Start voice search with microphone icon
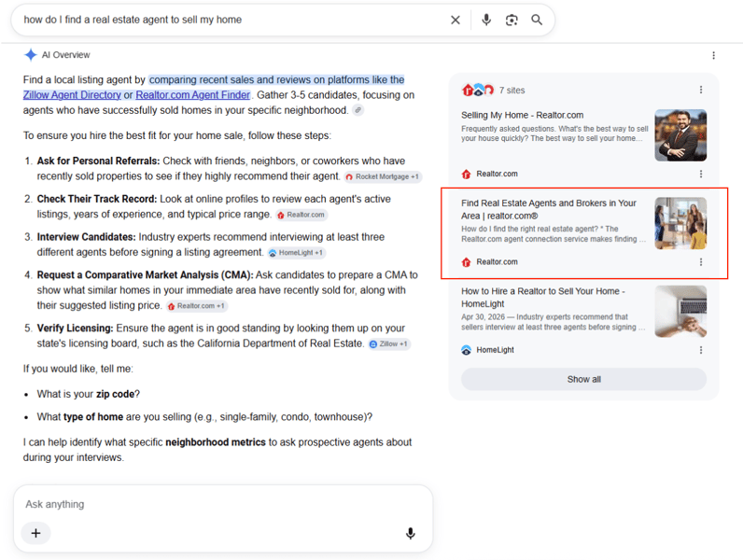Viewport: 743px width, 560px height. (x=486, y=20)
